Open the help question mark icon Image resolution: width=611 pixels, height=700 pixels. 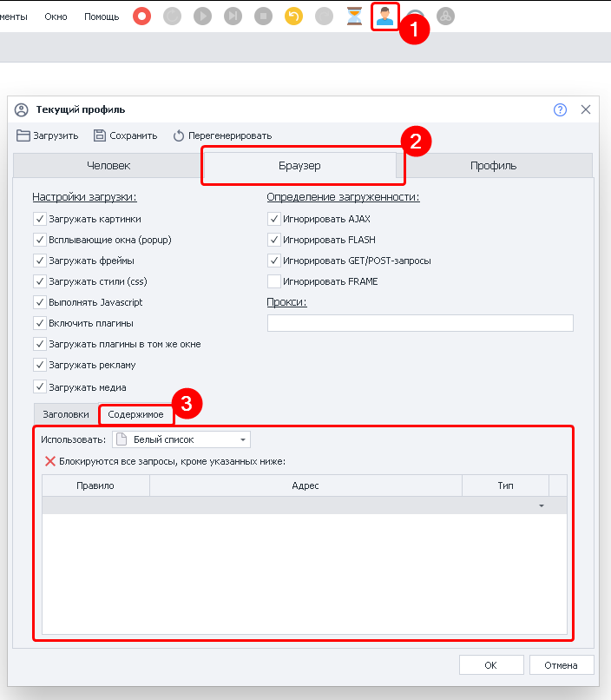560,109
